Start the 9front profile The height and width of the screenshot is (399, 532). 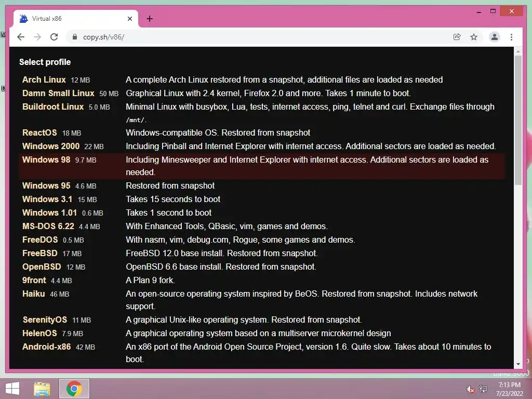click(34, 281)
